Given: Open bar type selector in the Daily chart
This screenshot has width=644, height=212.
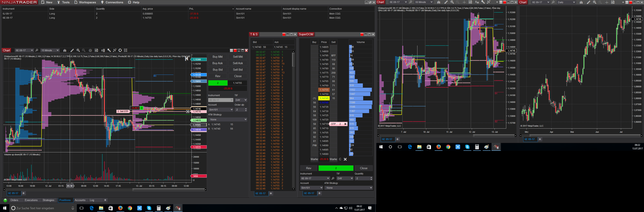Looking at the screenshot, I should [x=581, y=2].
